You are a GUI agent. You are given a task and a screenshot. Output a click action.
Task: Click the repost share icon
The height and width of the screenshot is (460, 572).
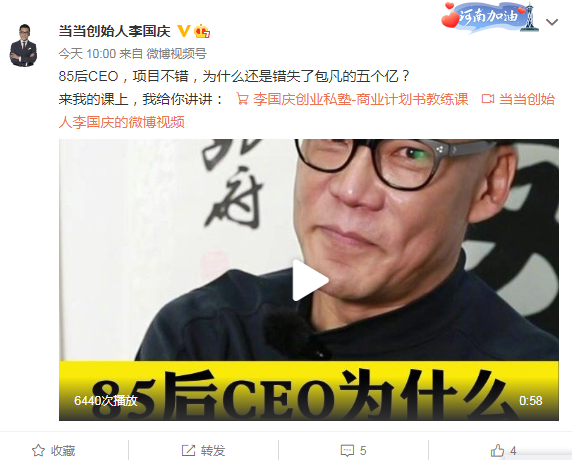188,451
